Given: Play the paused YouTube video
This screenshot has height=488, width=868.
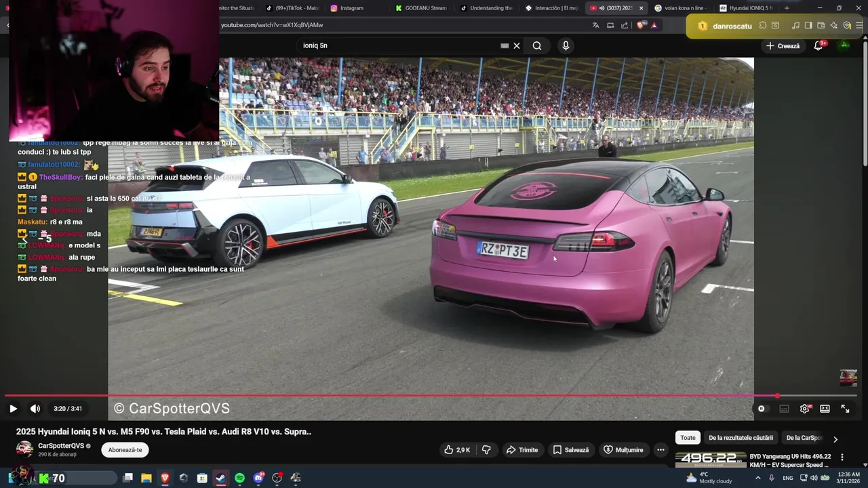Looking at the screenshot, I should tap(13, 409).
